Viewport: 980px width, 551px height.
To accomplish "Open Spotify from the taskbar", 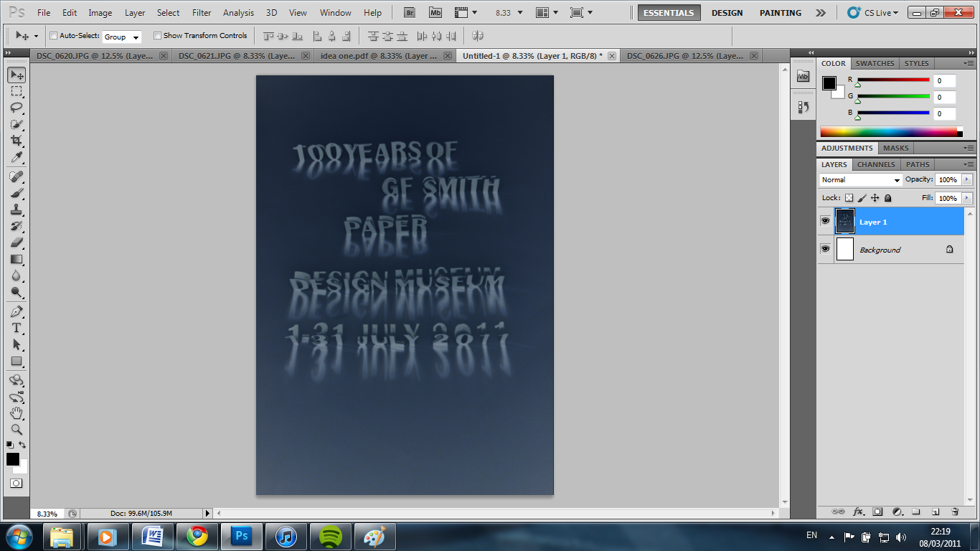I will (x=330, y=536).
